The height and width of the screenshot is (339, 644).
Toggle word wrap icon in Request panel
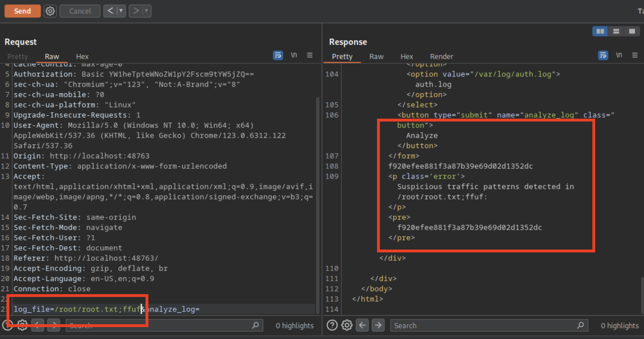pyautogui.click(x=278, y=55)
